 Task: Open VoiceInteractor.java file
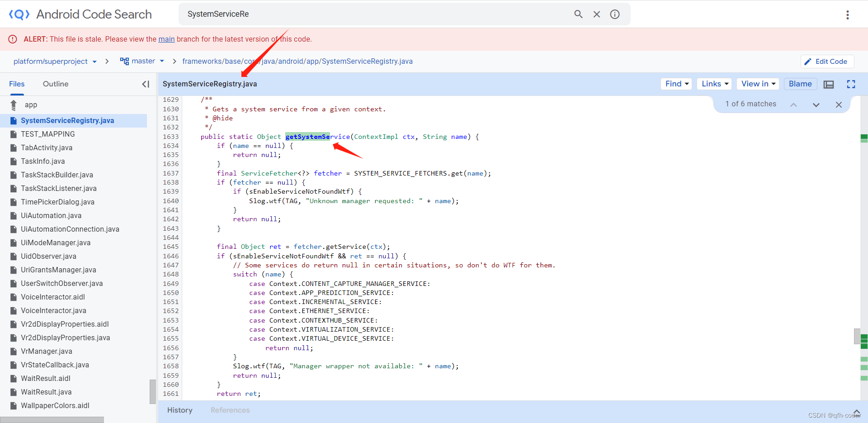pos(53,311)
